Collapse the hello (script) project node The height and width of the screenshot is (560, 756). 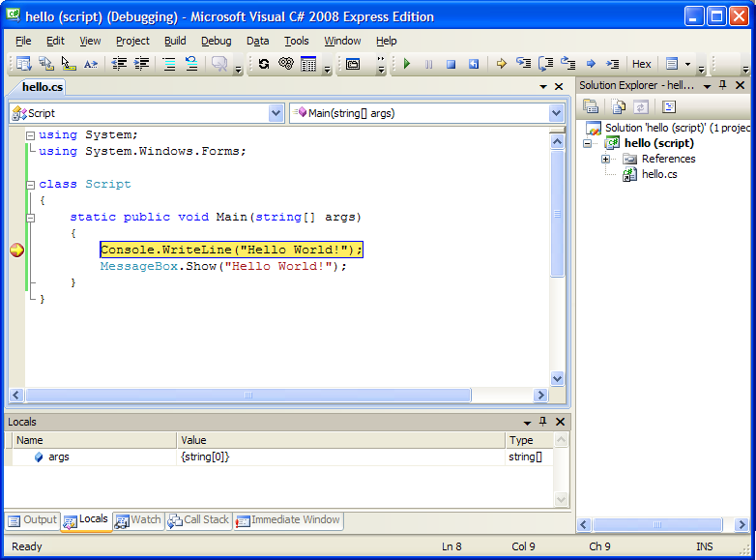pyautogui.click(x=587, y=143)
